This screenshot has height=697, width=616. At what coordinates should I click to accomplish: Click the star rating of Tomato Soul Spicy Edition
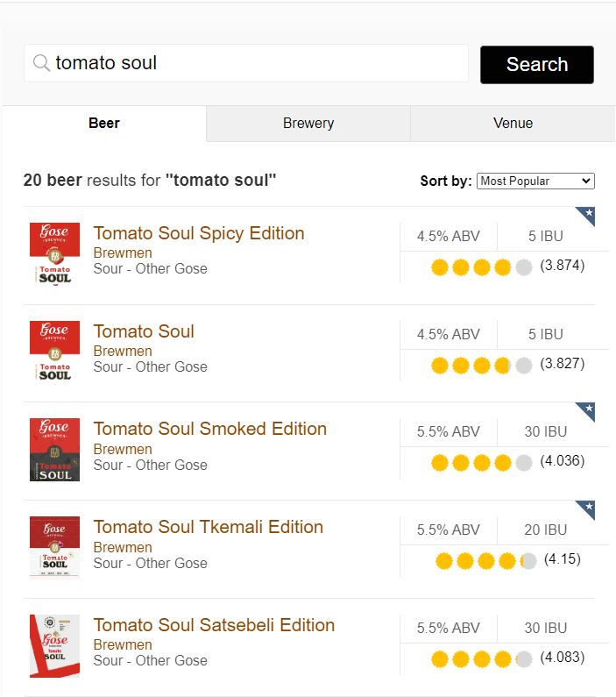(481, 267)
